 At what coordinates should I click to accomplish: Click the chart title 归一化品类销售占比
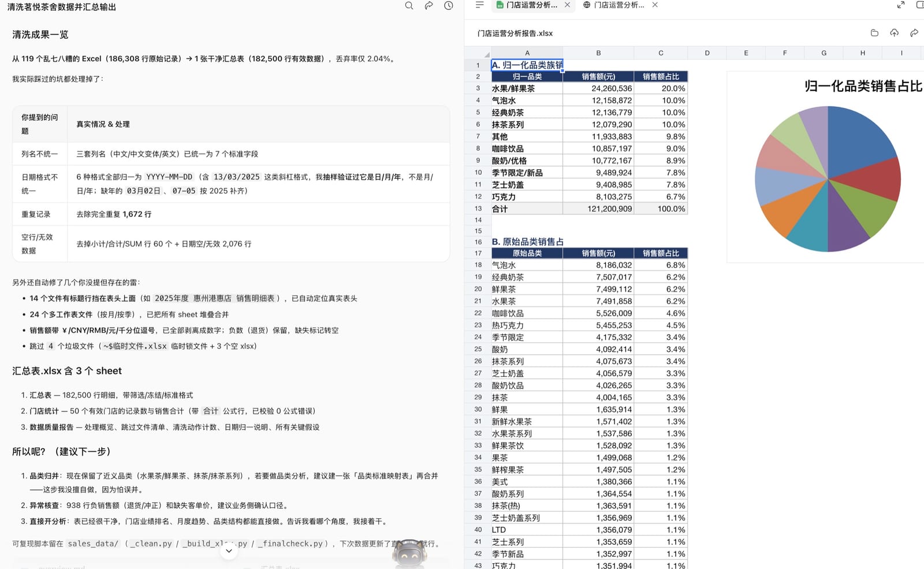click(863, 87)
